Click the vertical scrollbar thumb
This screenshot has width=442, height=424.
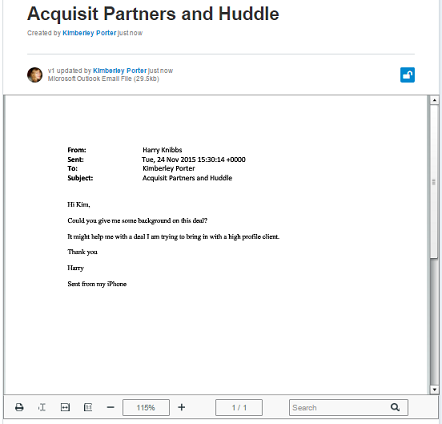(434, 182)
